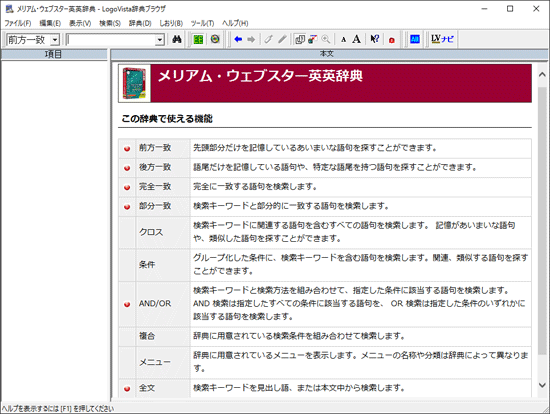This screenshot has width=550, height=414.
Task: Open the ツール(T) menu
Action: coord(202,23)
